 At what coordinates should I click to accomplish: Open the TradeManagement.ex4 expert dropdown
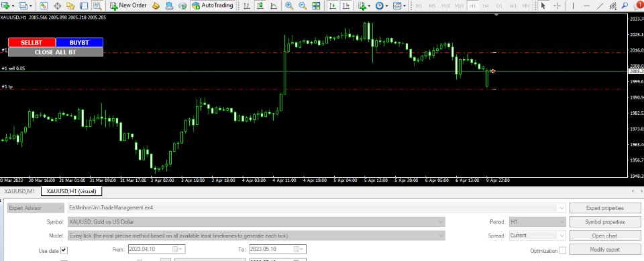317,208
